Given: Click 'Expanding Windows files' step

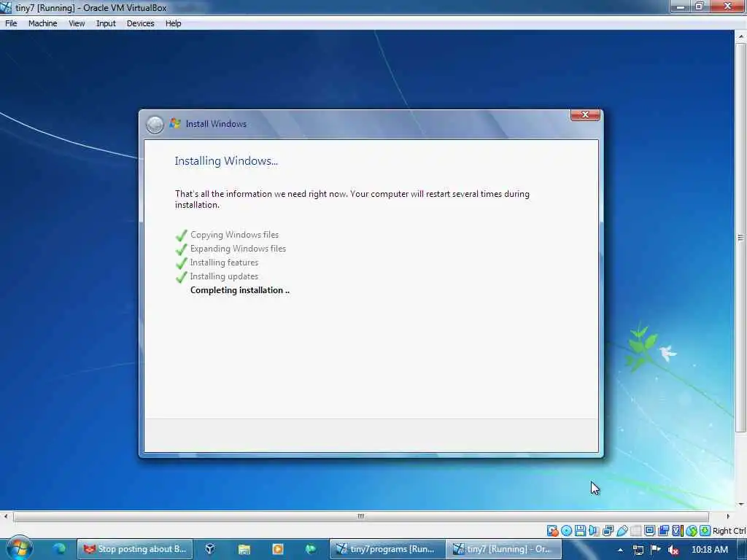Looking at the screenshot, I should pos(238,249).
